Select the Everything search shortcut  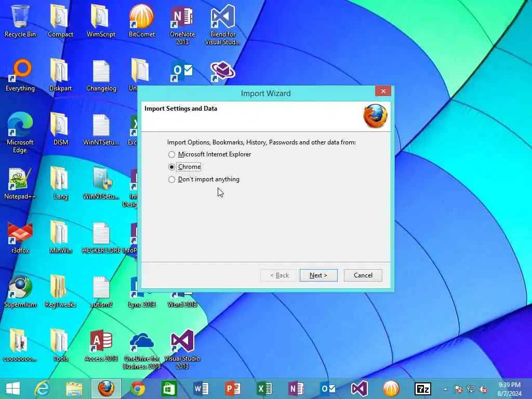pyautogui.click(x=20, y=75)
